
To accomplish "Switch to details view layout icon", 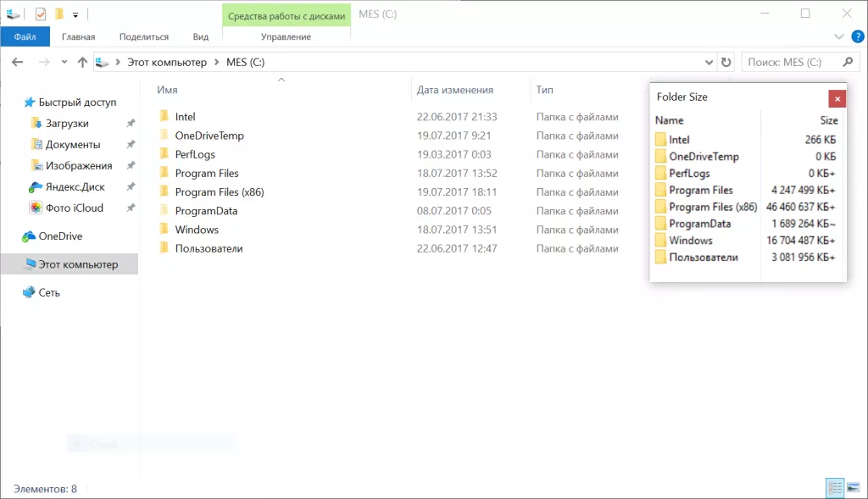I will pyautogui.click(x=835, y=488).
